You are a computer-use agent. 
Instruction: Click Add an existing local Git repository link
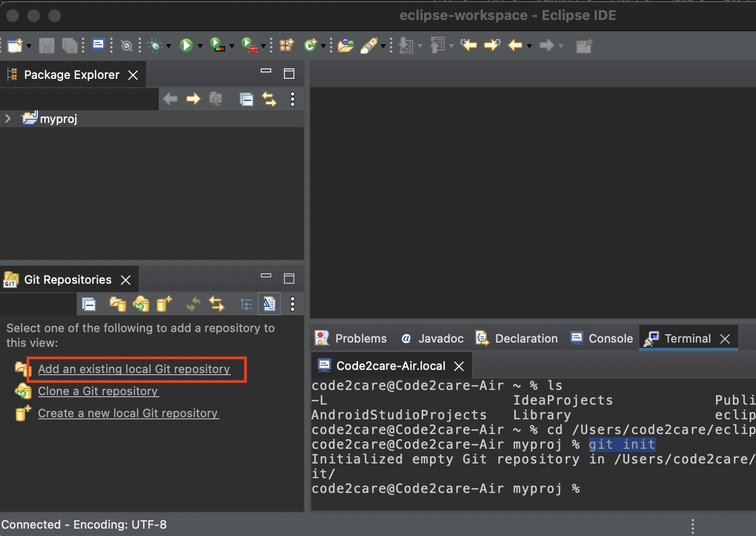135,369
